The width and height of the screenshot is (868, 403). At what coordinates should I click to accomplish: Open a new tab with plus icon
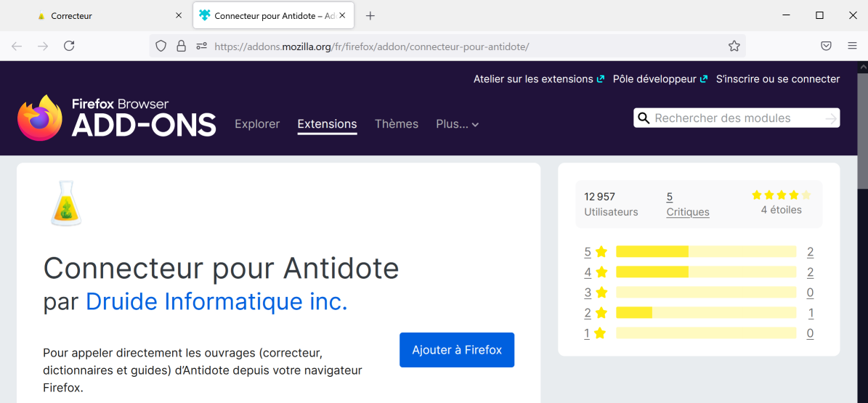tap(370, 15)
